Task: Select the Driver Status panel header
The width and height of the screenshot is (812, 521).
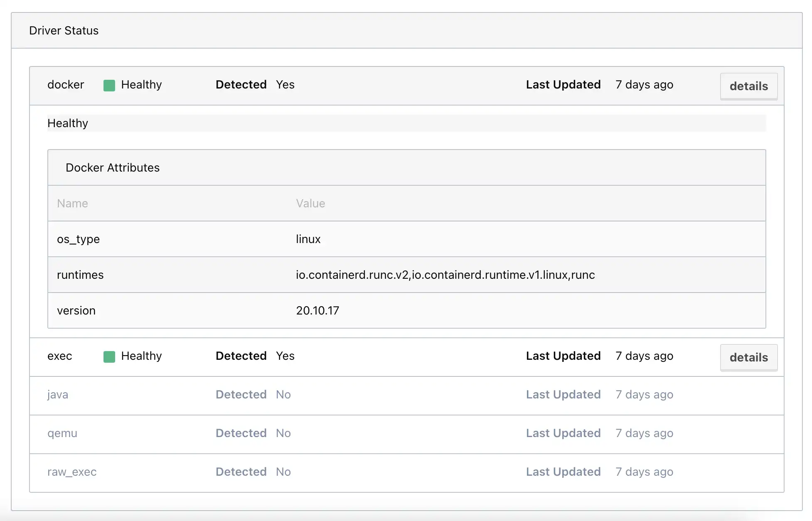Action: click(64, 30)
